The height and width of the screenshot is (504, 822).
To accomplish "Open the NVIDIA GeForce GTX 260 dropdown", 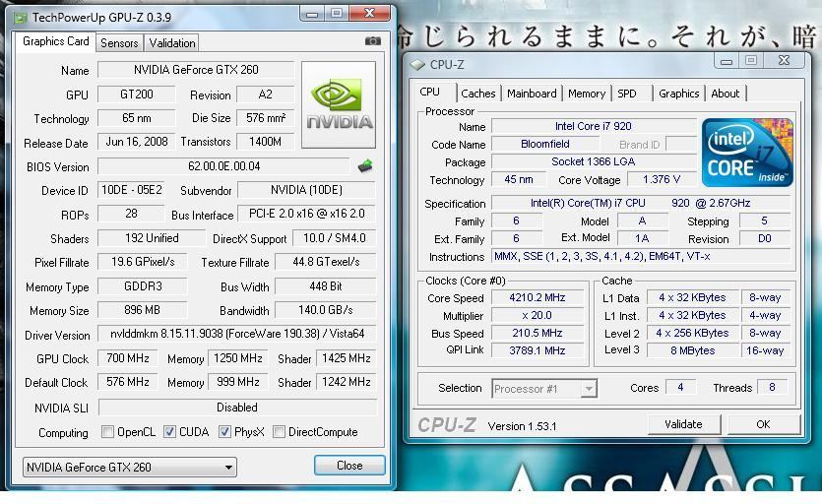I will [x=130, y=467].
